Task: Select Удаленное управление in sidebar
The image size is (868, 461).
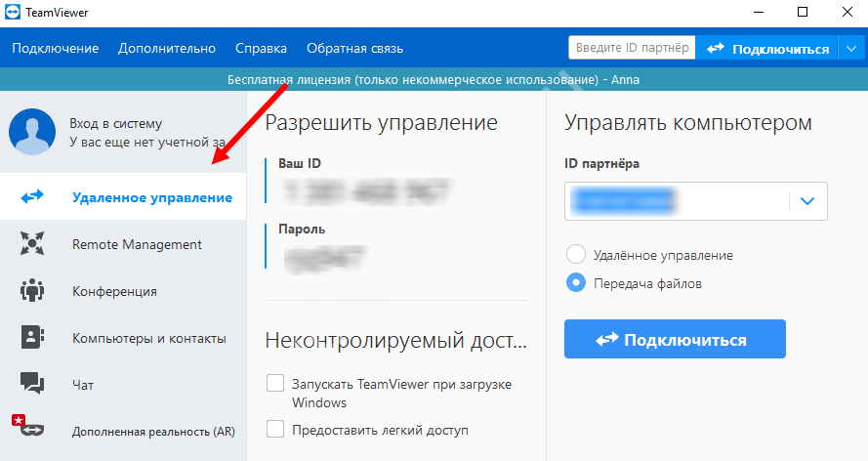Action: 123,196
